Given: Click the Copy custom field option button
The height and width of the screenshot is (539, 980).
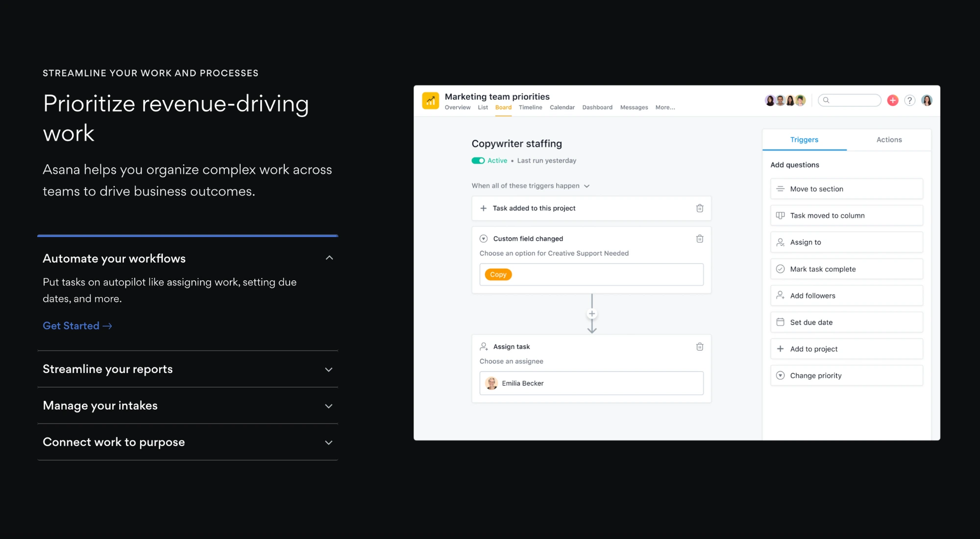Looking at the screenshot, I should click(x=498, y=274).
